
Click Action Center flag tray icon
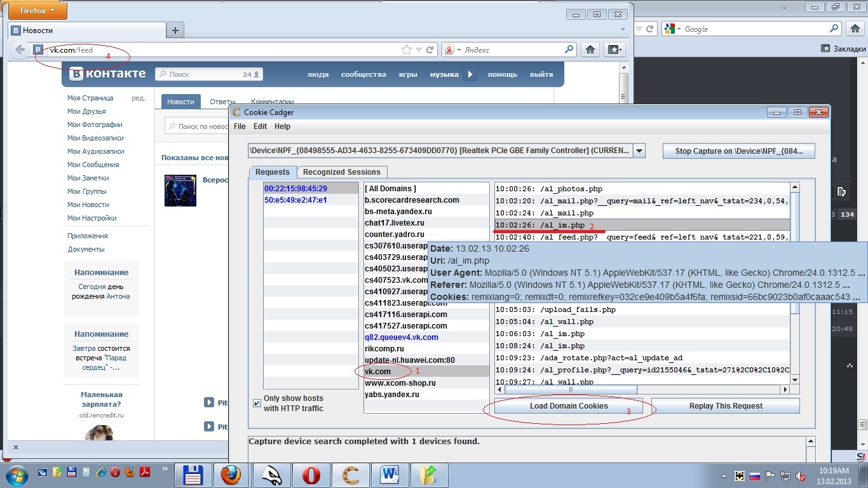[x=770, y=475]
